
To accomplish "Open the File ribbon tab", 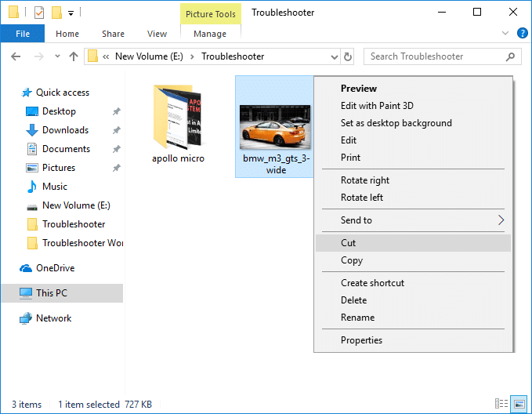I will (x=23, y=34).
